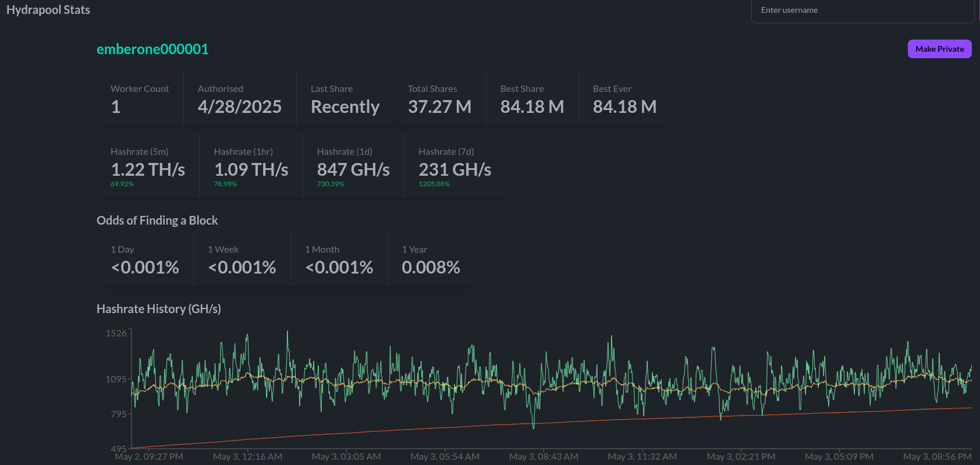Select the 1205.08% percentage label
This screenshot has height=465, width=980.
click(x=434, y=184)
